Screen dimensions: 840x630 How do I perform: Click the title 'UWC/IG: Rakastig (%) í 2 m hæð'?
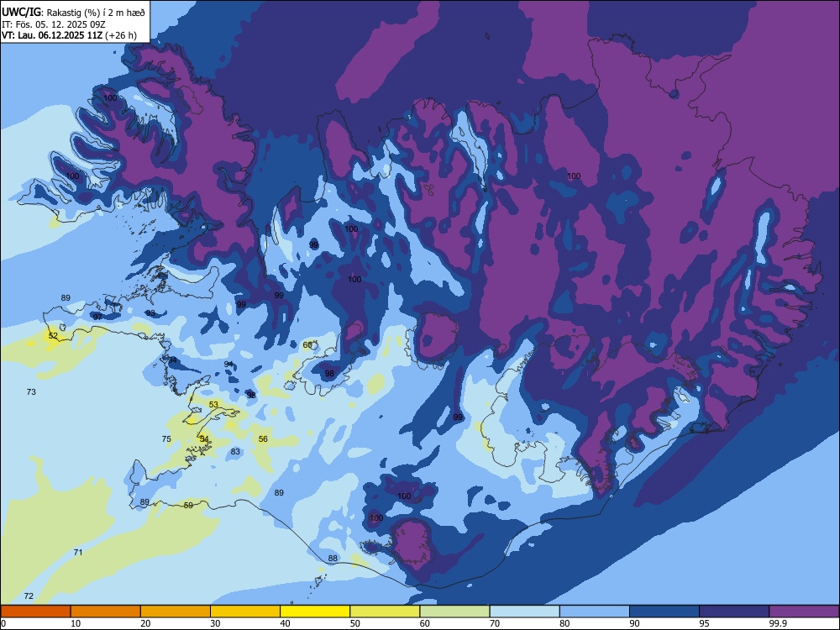click(x=73, y=12)
